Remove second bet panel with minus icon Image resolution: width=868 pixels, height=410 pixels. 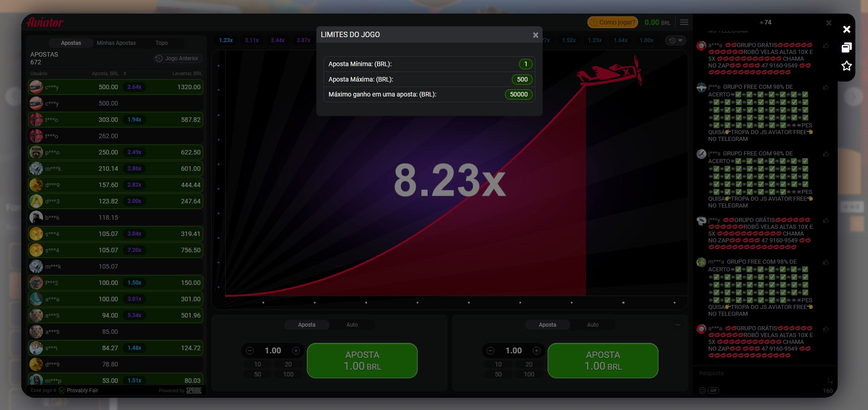678,325
